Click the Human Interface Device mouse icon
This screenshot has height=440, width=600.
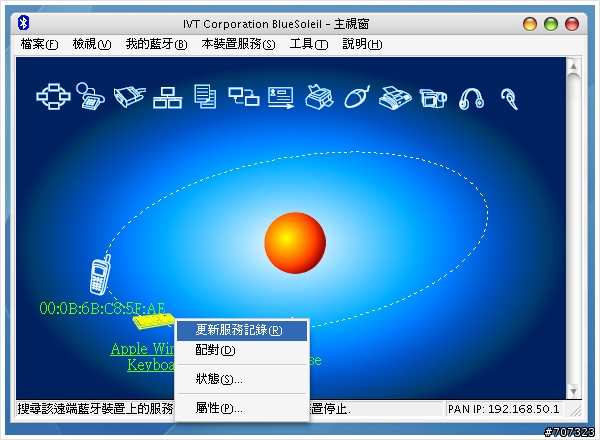tap(357, 97)
